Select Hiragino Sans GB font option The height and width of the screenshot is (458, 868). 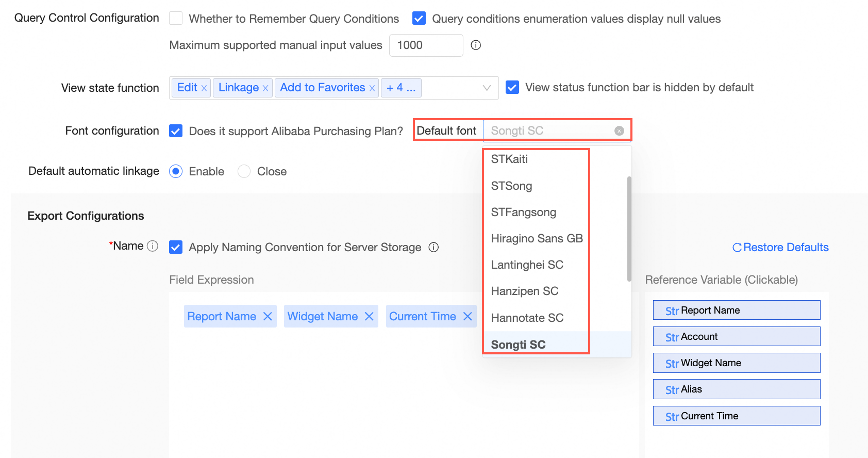pyautogui.click(x=537, y=238)
